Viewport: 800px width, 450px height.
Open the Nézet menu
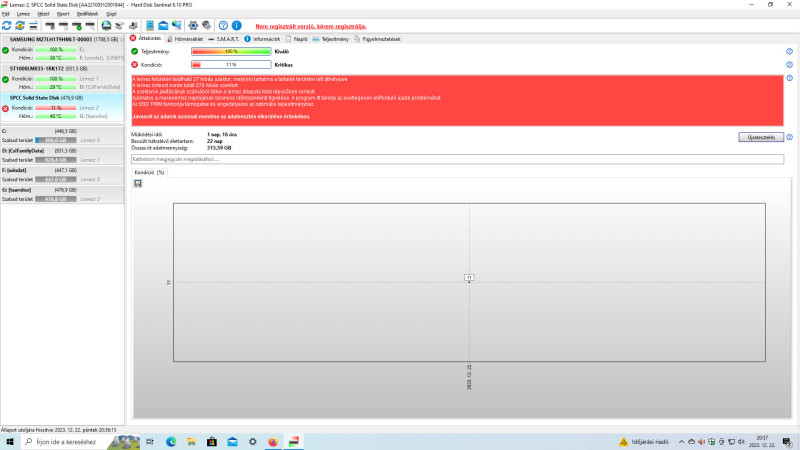[x=43, y=14]
